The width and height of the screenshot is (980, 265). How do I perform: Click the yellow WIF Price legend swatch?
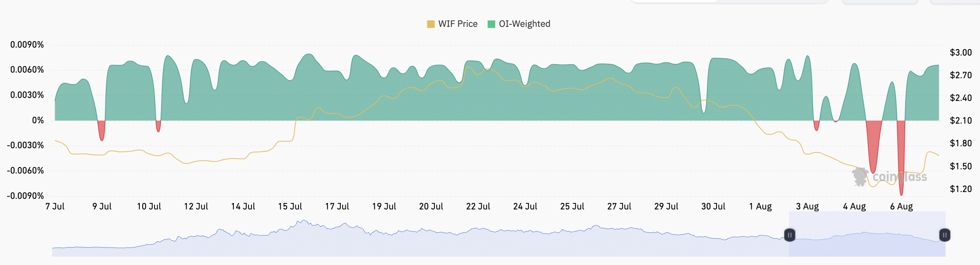(431, 24)
